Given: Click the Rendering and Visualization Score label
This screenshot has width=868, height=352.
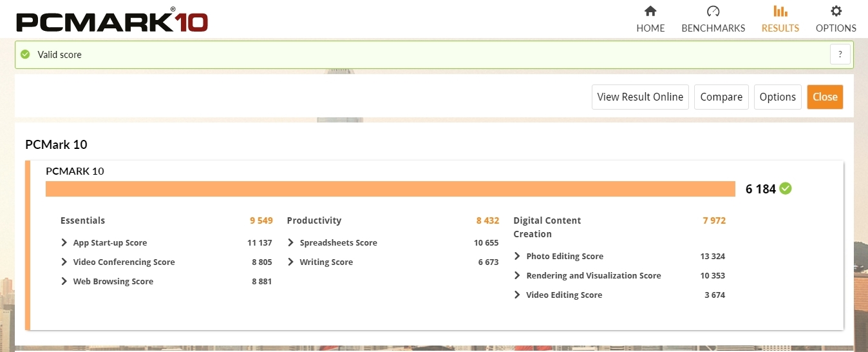Looking at the screenshot, I should [x=594, y=276].
